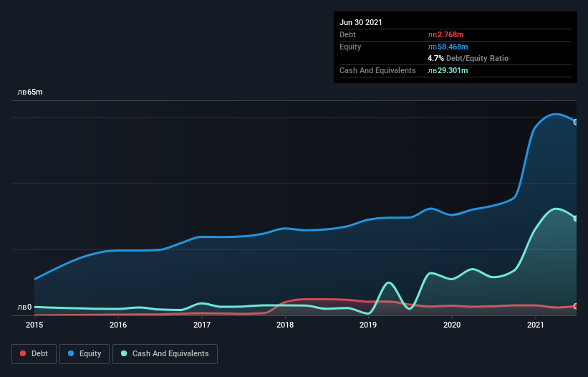Click the Cash And Equivalents label in tooltip

377,70
